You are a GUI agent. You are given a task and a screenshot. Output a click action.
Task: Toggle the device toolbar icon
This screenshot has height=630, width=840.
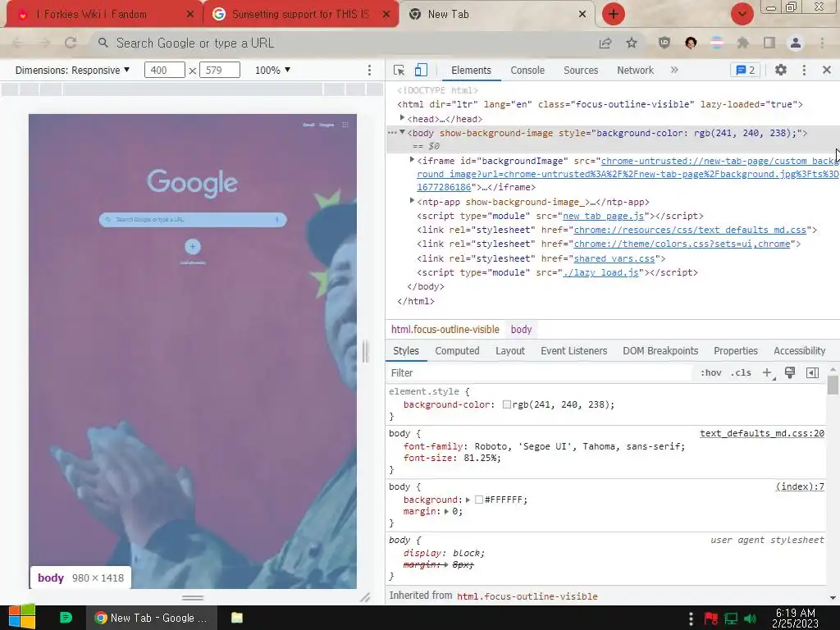(x=421, y=71)
